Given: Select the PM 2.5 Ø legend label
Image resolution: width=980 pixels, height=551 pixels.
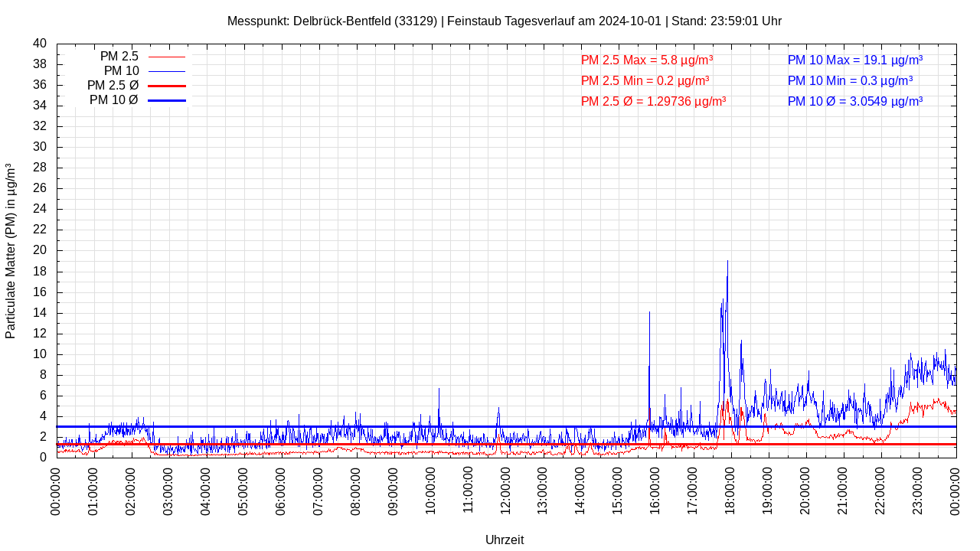Looking at the screenshot, I should [x=113, y=86].
